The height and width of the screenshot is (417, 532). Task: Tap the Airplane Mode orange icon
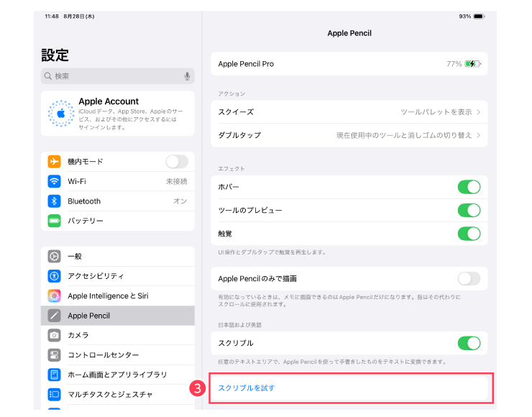[54, 162]
